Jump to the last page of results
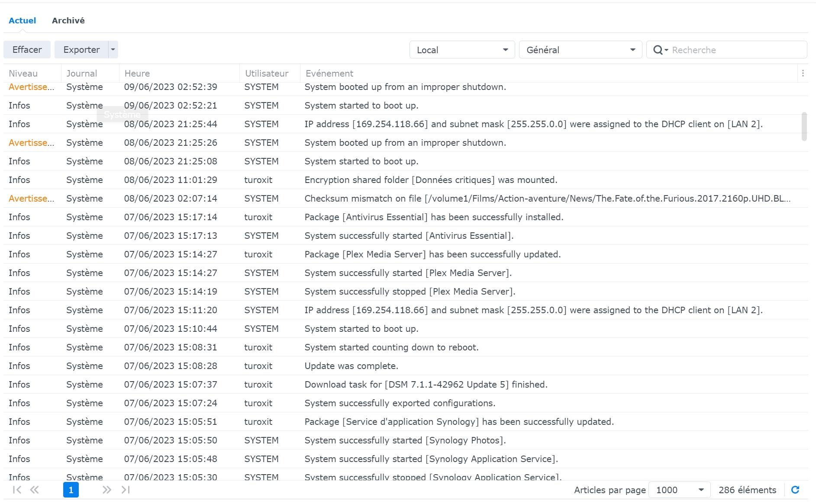816x504 pixels. pos(126,490)
